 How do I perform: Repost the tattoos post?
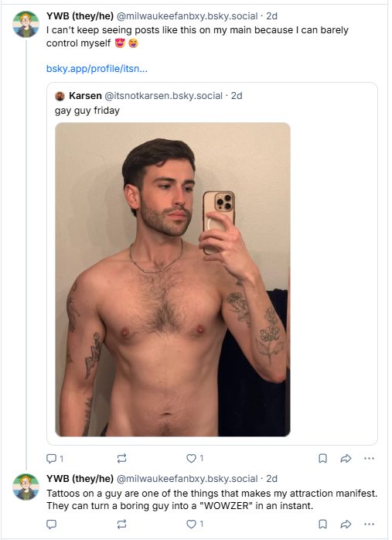pos(121,525)
